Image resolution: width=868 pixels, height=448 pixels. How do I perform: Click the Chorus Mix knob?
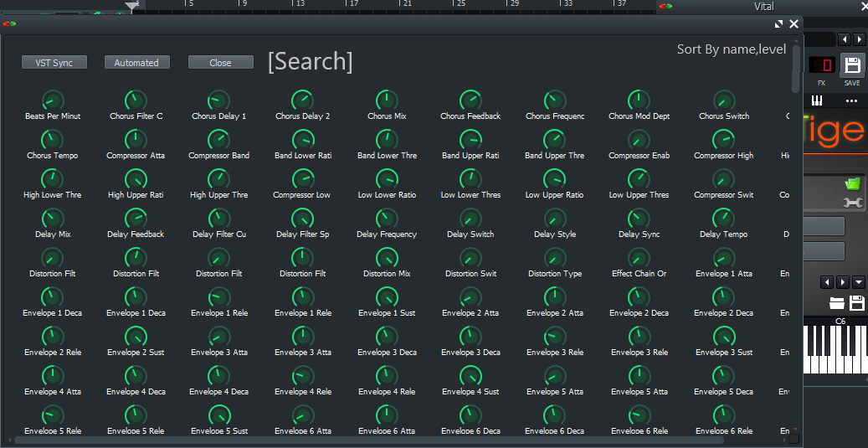pos(386,100)
